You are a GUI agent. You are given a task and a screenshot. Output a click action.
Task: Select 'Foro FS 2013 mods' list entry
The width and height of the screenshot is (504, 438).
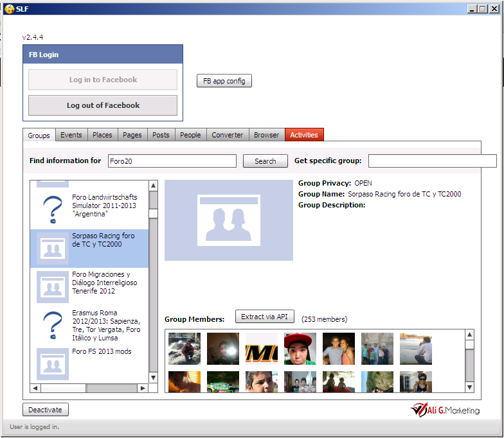coord(89,364)
